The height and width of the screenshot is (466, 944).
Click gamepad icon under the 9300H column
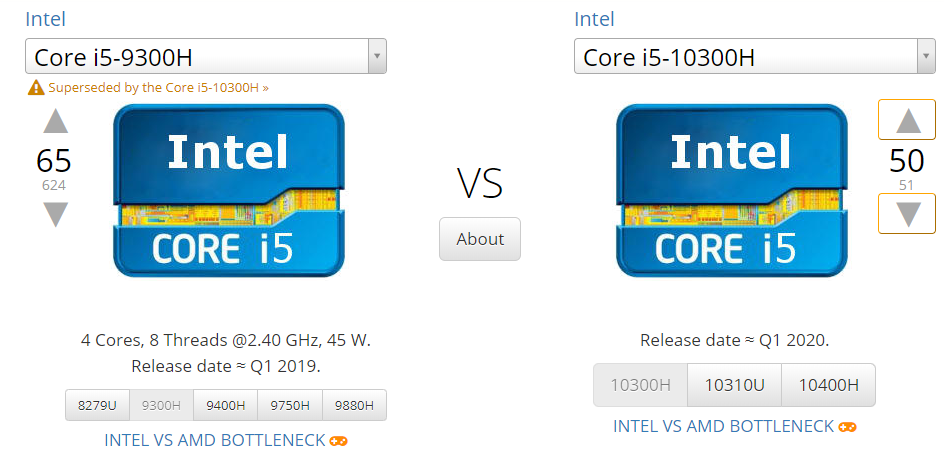[x=338, y=441]
